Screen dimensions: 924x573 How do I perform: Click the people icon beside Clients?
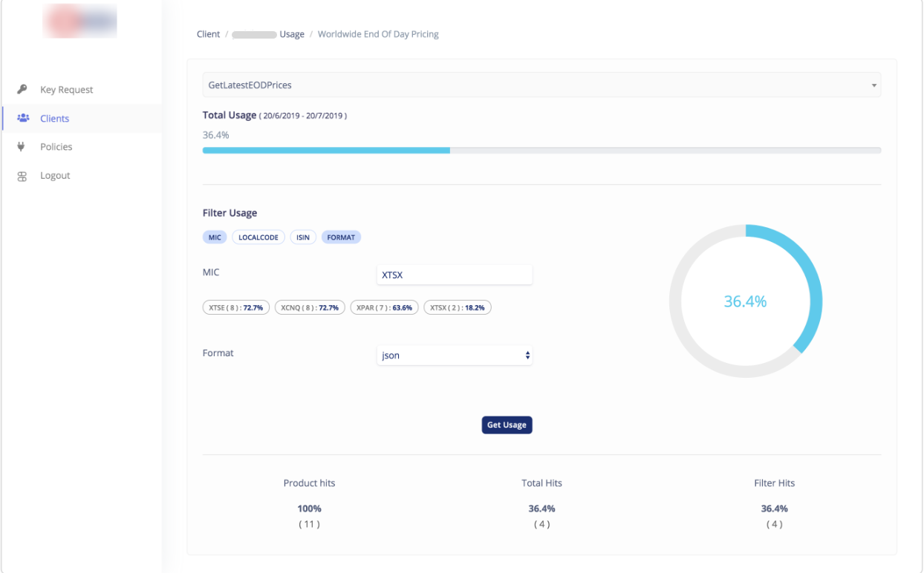coord(22,118)
